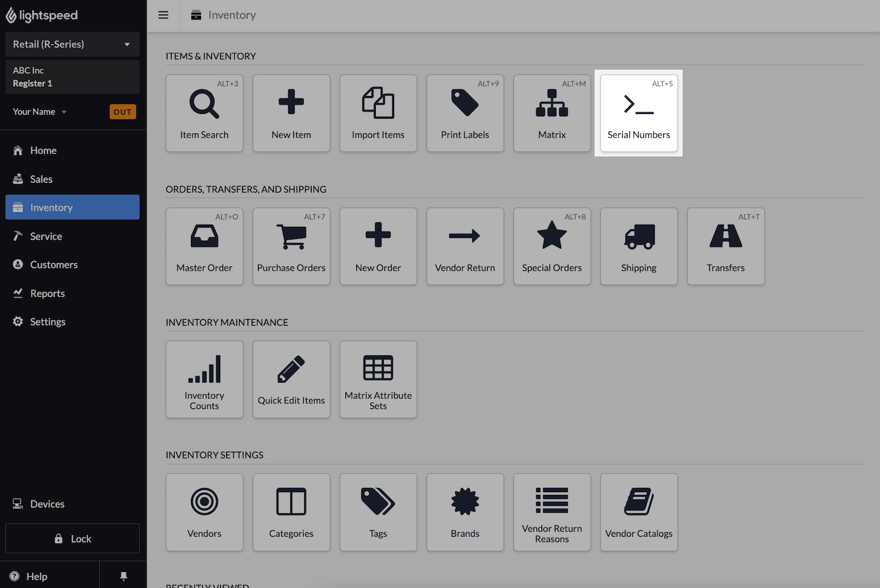The image size is (880, 588).
Task: Open the Transfers road icon tile
Action: [x=725, y=246]
